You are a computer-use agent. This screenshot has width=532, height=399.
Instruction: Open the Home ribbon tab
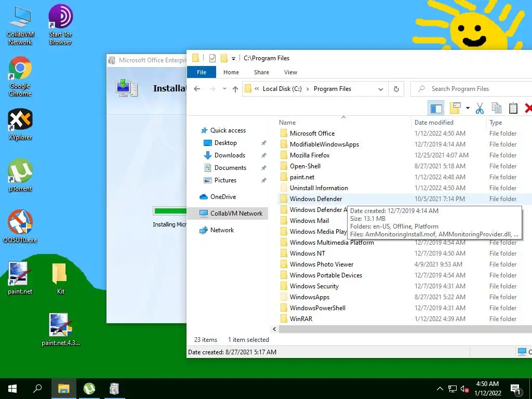coord(231,72)
